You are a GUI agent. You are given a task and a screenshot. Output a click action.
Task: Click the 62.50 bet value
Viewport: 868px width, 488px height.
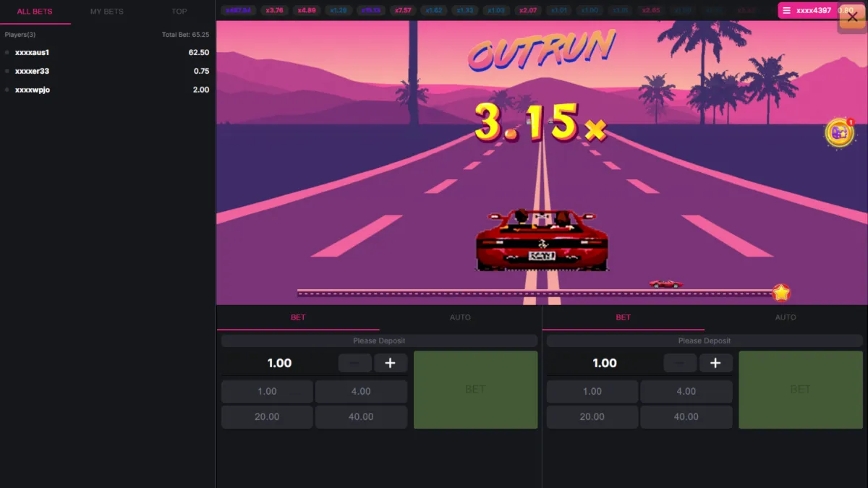pos(198,52)
